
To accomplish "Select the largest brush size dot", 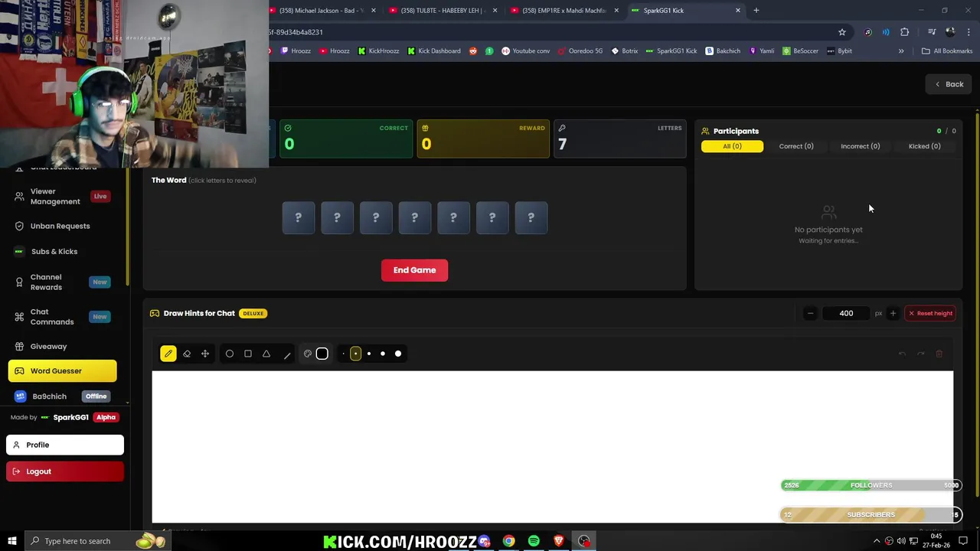I will tap(398, 354).
